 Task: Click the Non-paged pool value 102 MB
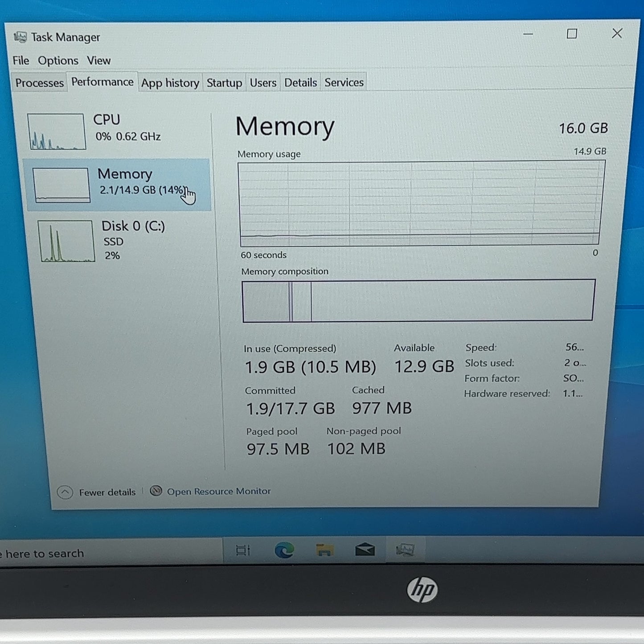click(x=356, y=449)
